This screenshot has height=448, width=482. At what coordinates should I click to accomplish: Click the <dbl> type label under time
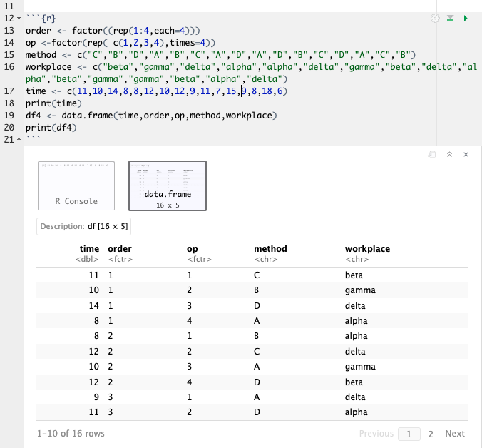[x=87, y=259]
